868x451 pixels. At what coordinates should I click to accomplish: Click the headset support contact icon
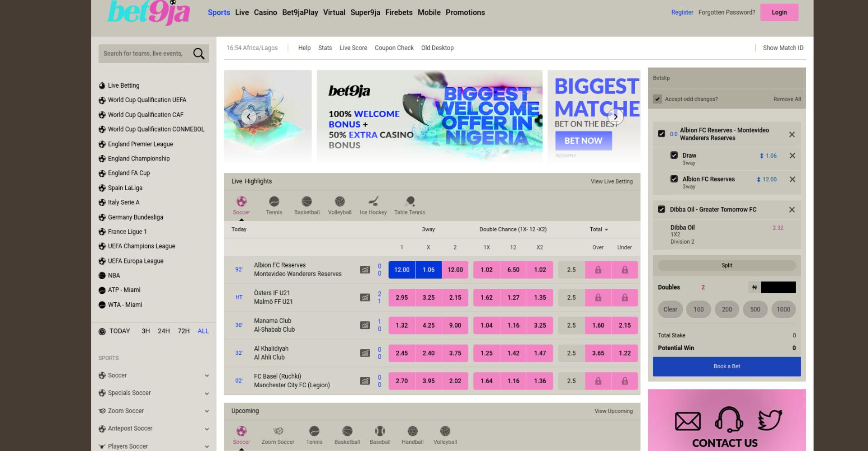729,419
